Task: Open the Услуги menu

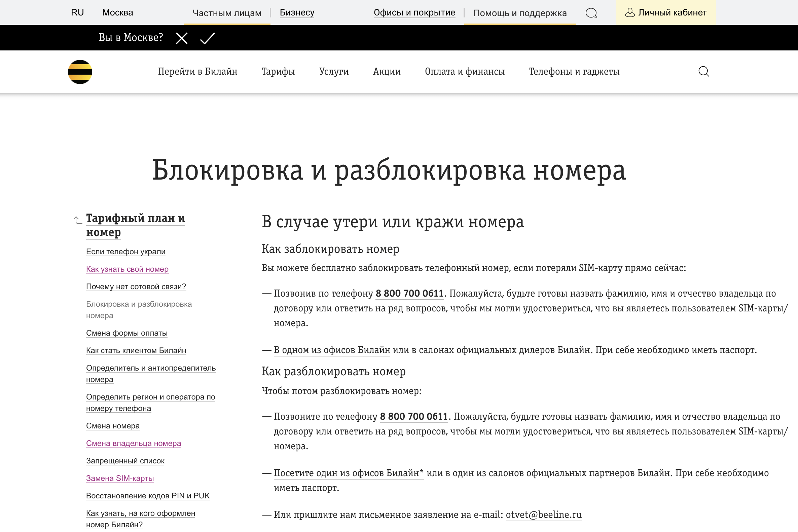Action: (334, 72)
